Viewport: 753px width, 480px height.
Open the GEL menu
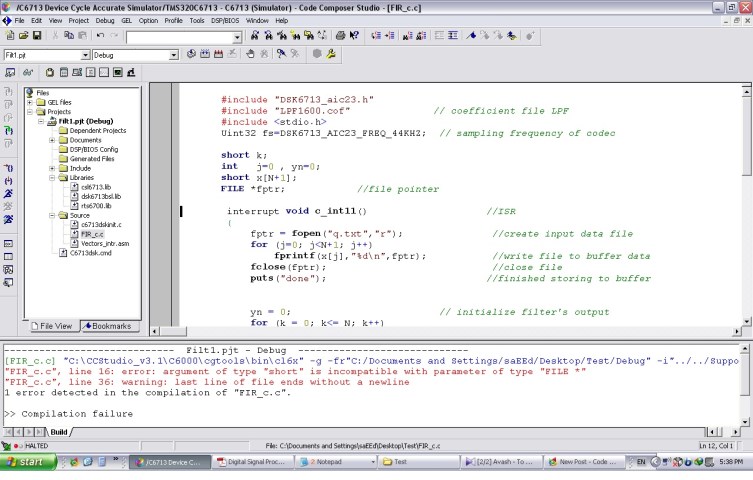coord(126,21)
